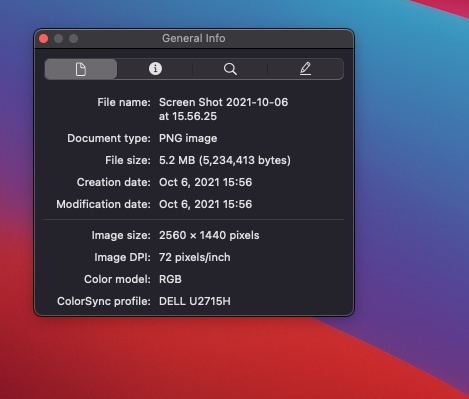
Task: Click file name 'Screen Shot 2021-10-06' text
Action: click(223, 102)
